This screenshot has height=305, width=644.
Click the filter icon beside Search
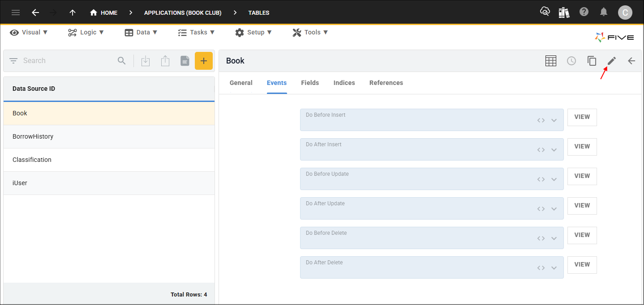coord(13,61)
